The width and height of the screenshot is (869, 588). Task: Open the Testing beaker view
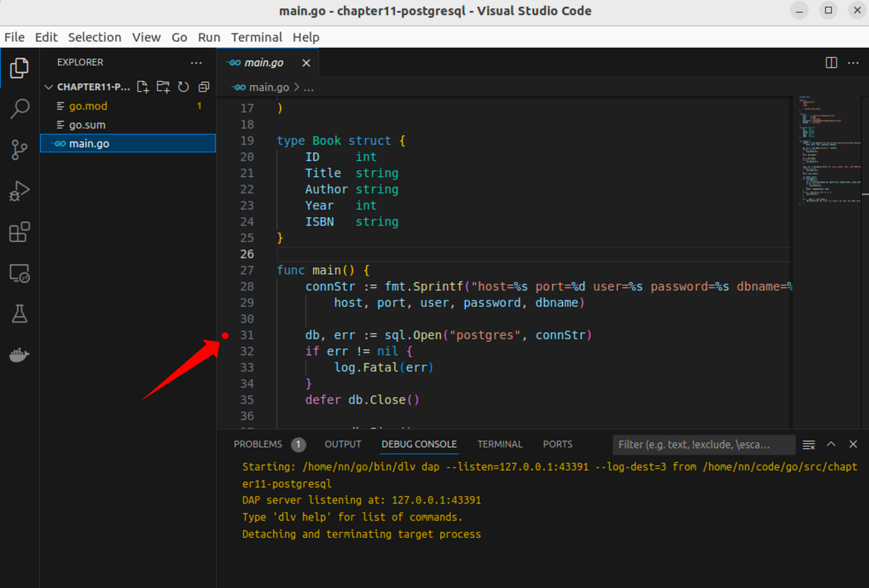pos(19,314)
